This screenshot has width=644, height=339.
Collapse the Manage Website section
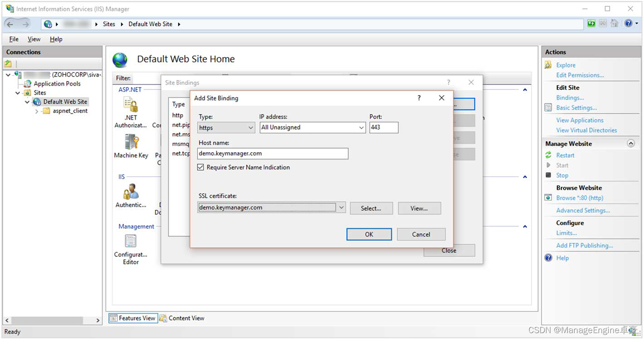click(x=631, y=143)
